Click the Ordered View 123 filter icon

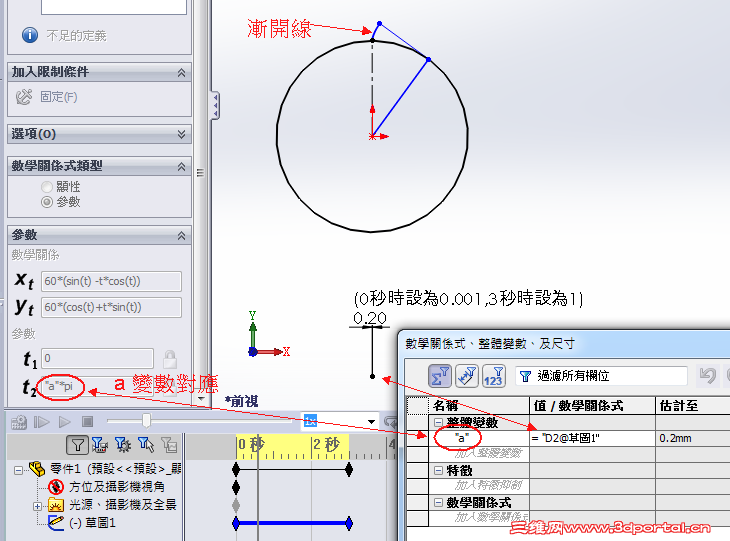click(x=494, y=376)
